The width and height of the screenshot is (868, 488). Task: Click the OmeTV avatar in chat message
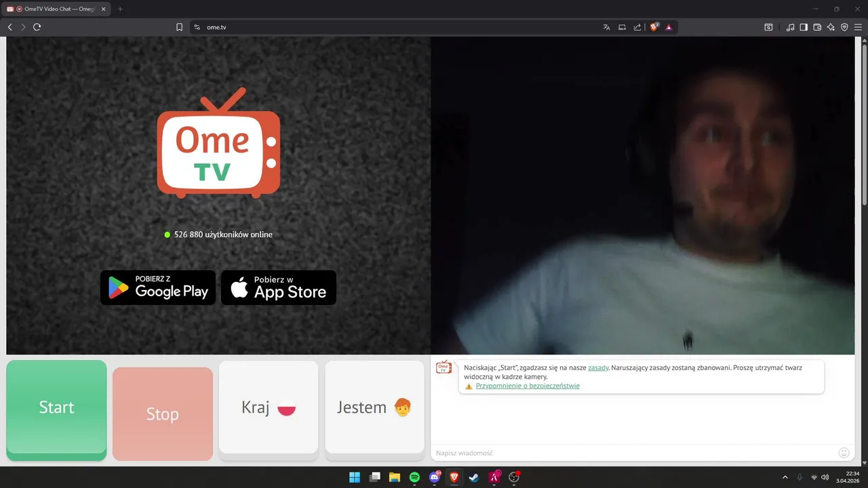tap(443, 367)
